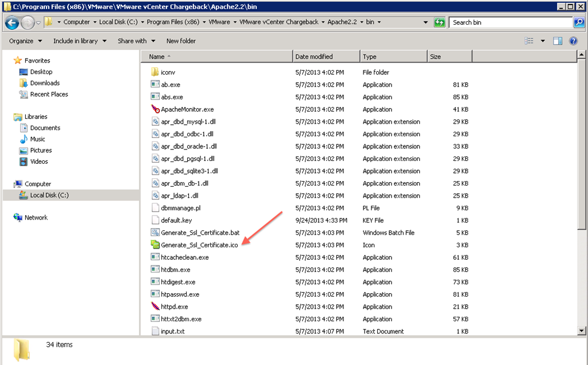
Task: Go to Local Disk (C:) breadcrumb segment
Action: [x=118, y=22]
